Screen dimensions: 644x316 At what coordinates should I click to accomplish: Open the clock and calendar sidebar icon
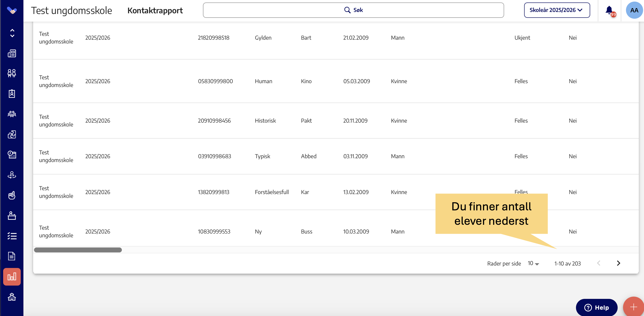pos(12,155)
